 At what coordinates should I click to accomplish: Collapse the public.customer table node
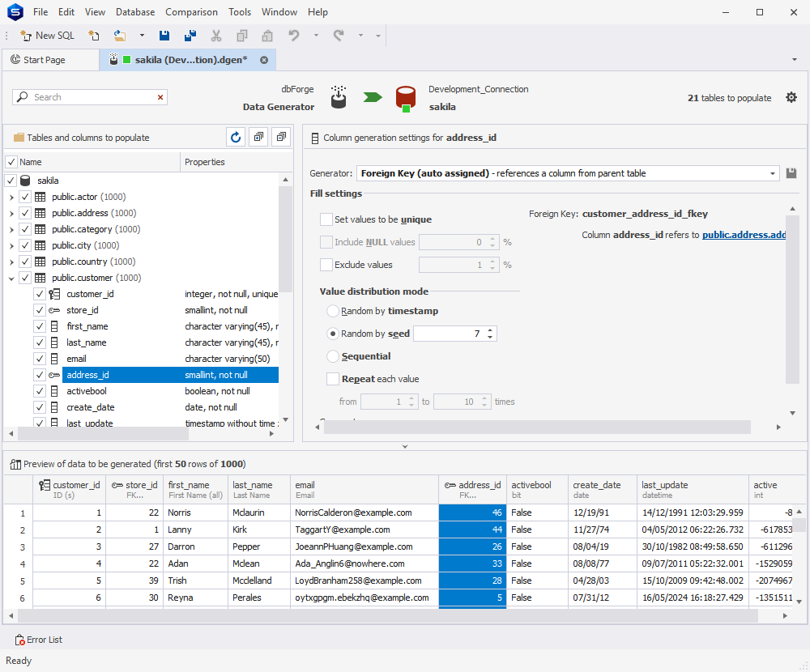pos(11,278)
